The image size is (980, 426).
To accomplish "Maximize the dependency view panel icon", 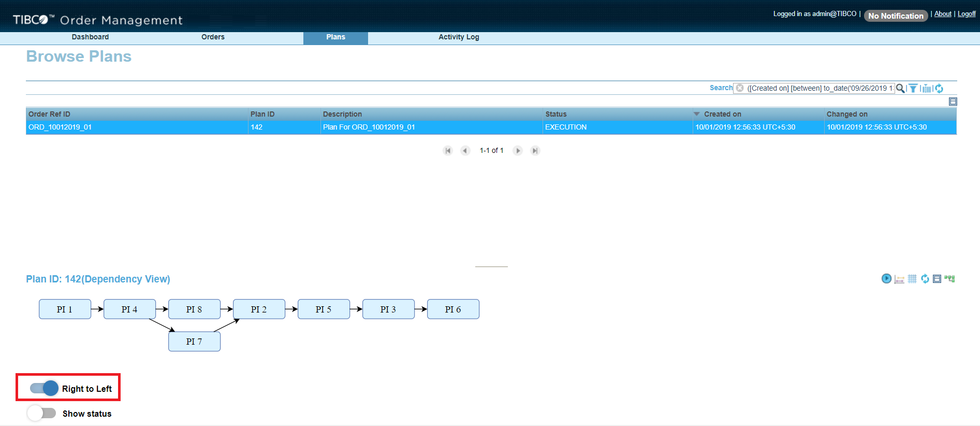I will (937, 279).
